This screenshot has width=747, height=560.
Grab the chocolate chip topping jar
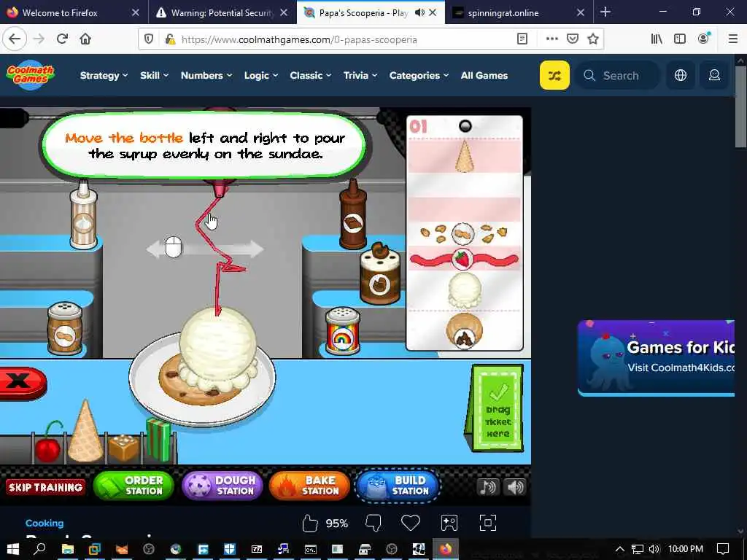379,274
